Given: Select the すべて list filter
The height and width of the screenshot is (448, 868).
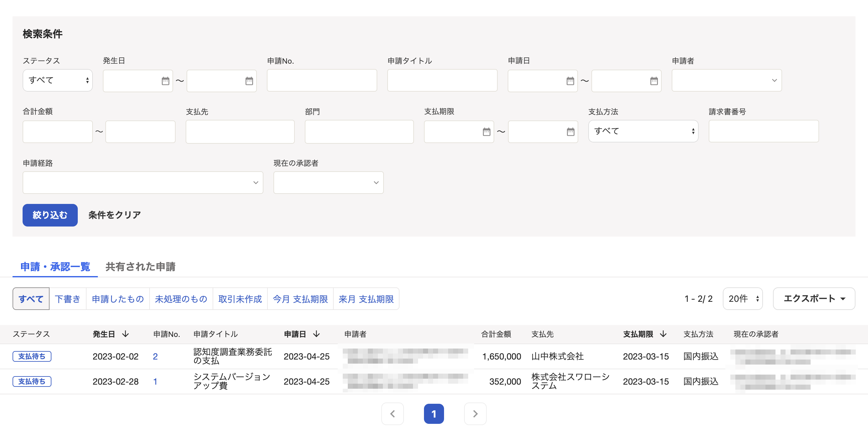Looking at the screenshot, I should click(x=31, y=299).
